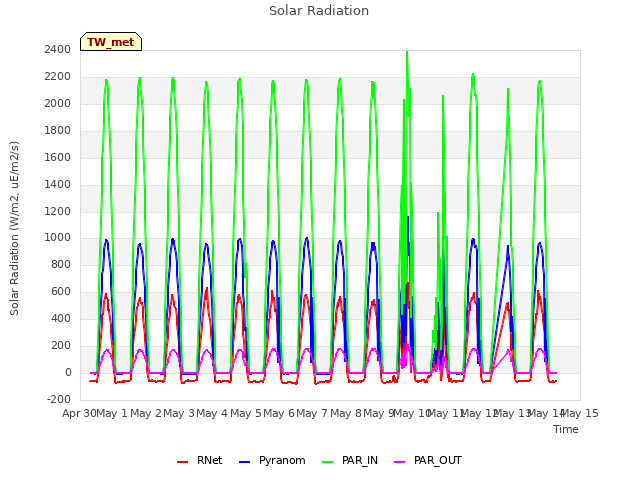The image size is (640, 480).
Task: Click the -200 y-axis tick label
Action: click(x=59, y=399)
